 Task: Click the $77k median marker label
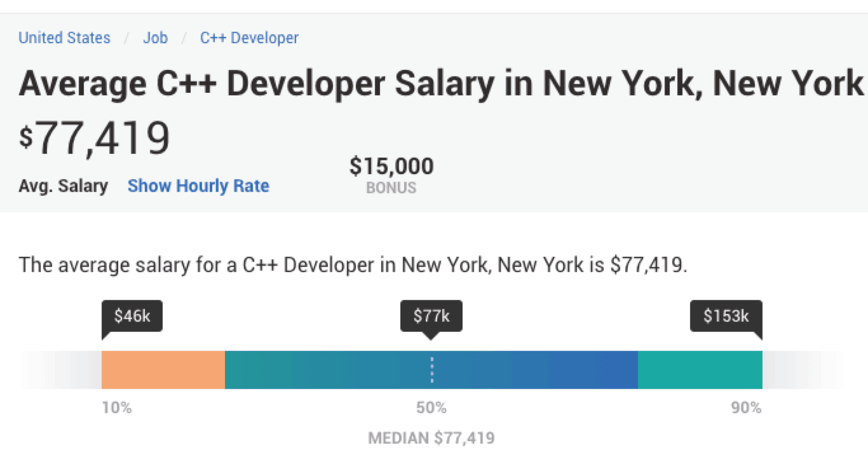pos(431,316)
